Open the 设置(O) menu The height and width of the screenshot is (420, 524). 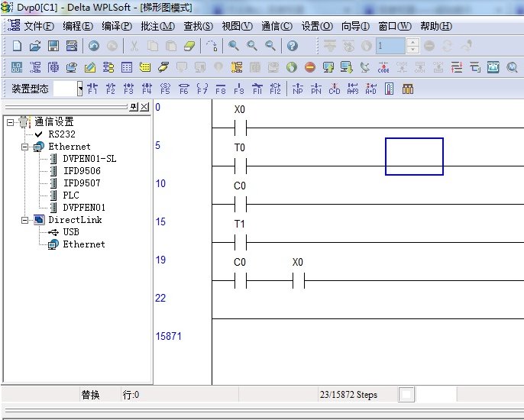tap(317, 26)
